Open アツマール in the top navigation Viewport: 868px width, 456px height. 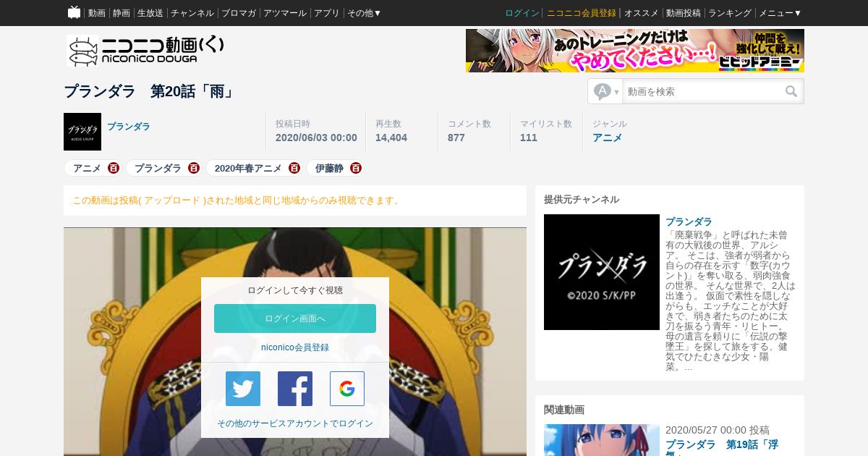pos(285,13)
